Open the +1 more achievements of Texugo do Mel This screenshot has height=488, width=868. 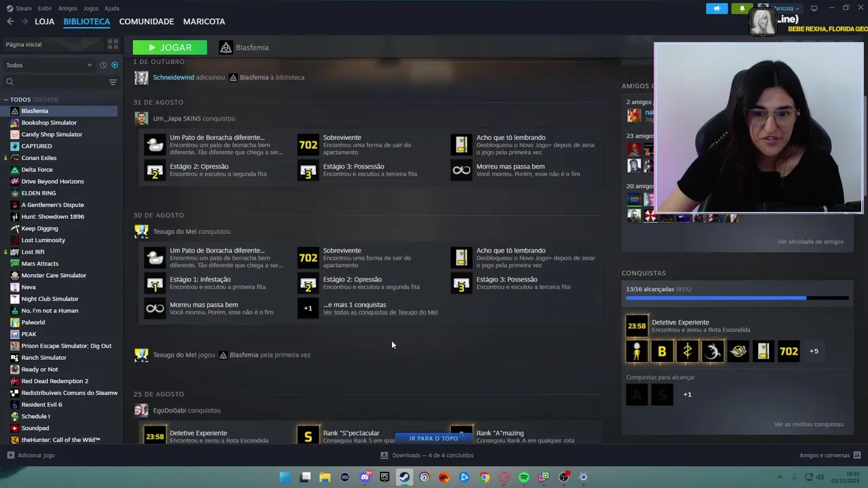(x=308, y=308)
